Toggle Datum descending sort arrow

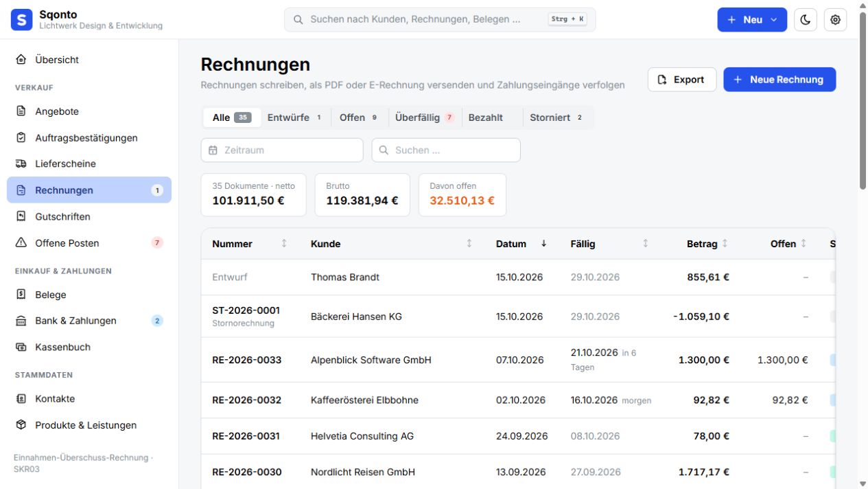(x=544, y=243)
